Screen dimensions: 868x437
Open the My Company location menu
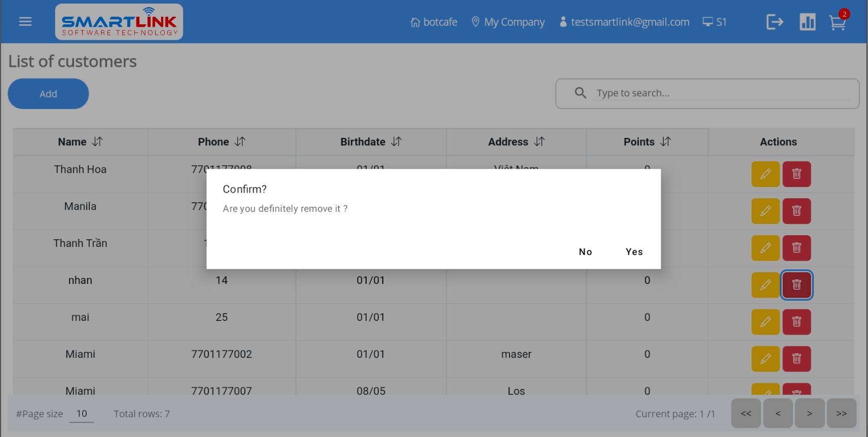[508, 22]
